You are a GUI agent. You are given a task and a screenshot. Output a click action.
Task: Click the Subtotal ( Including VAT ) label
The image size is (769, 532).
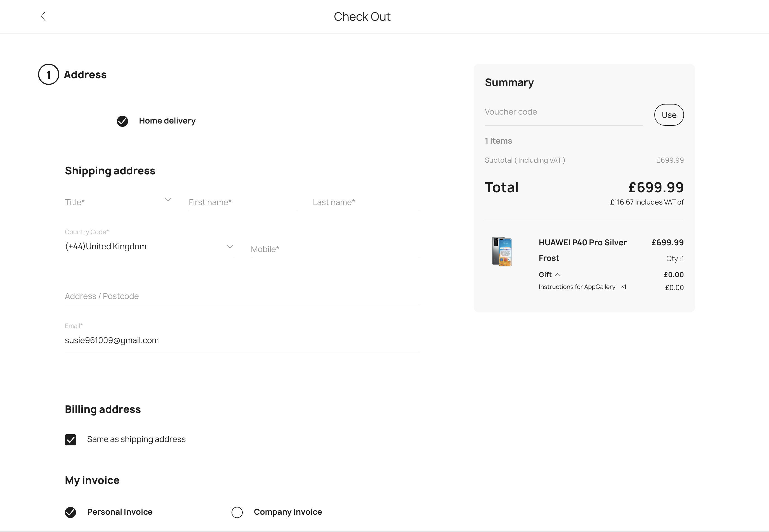(525, 160)
